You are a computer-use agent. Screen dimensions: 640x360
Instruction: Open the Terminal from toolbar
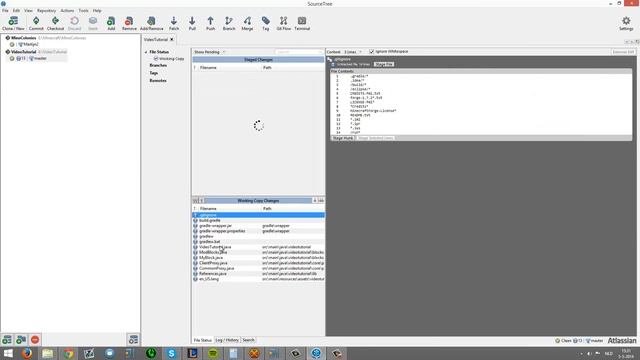[302, 23]
